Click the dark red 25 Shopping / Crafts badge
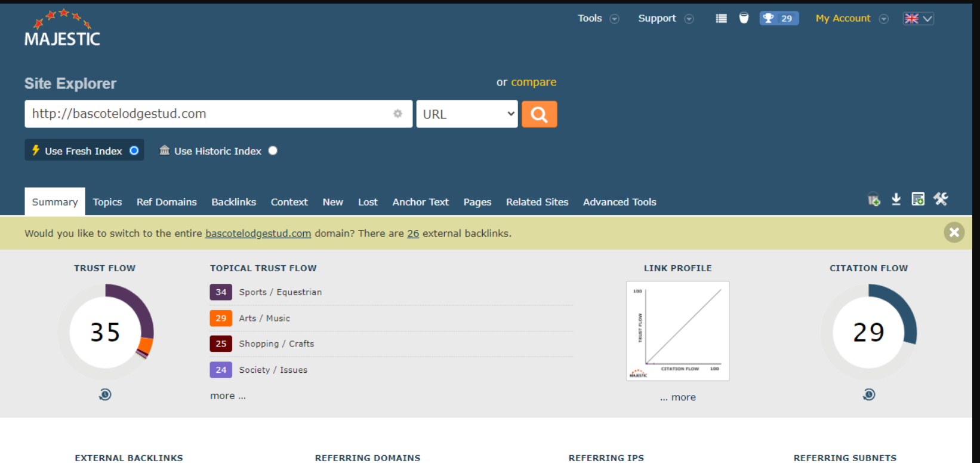 [x=221, y=344]
